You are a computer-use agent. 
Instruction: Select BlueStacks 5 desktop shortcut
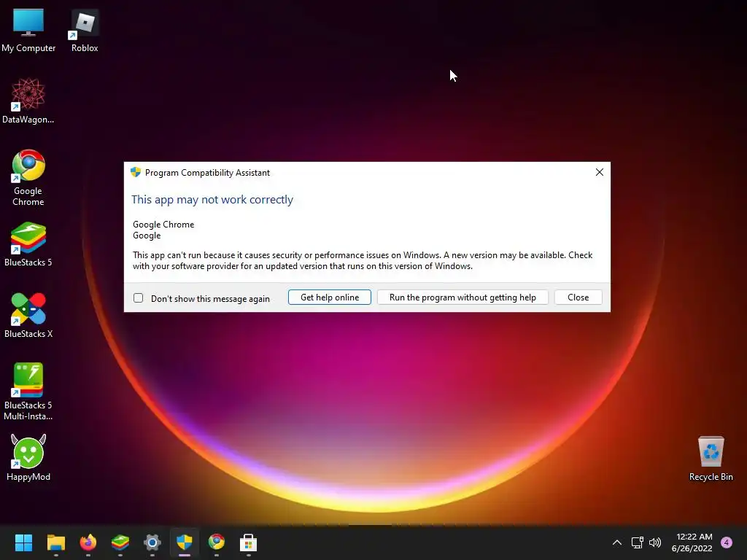28,244
